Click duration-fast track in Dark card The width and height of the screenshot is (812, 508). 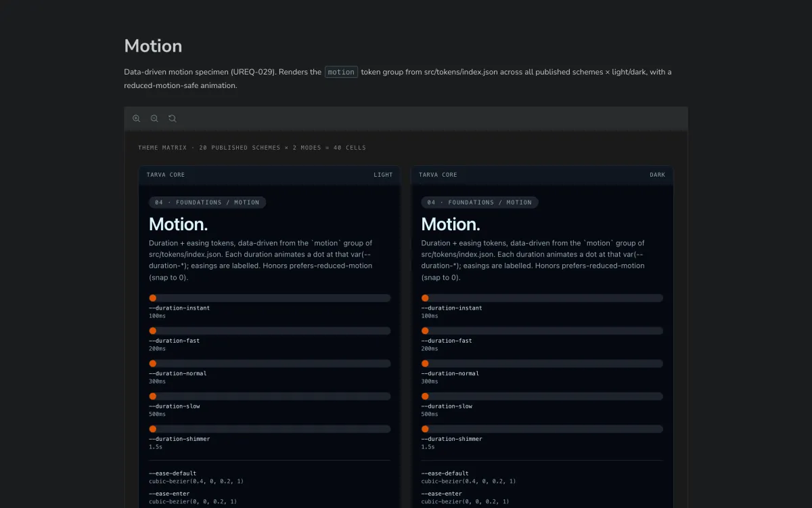[x=542, y=331]
